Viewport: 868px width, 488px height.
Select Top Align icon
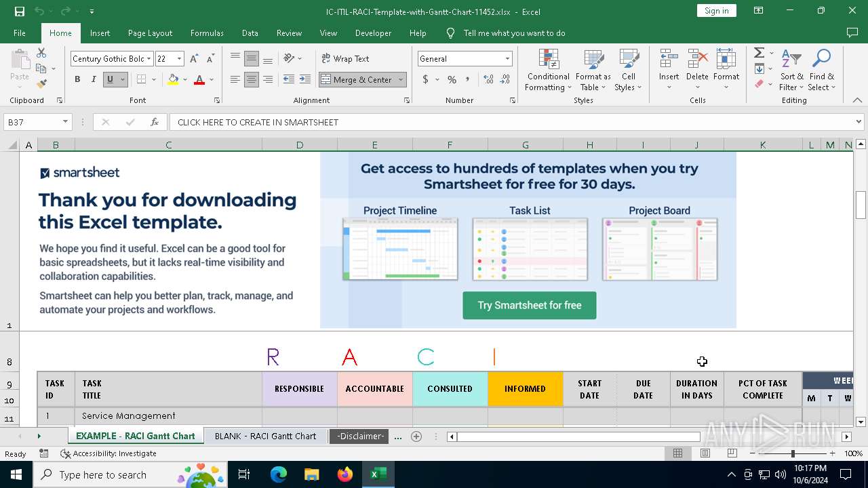click(235, 59)
